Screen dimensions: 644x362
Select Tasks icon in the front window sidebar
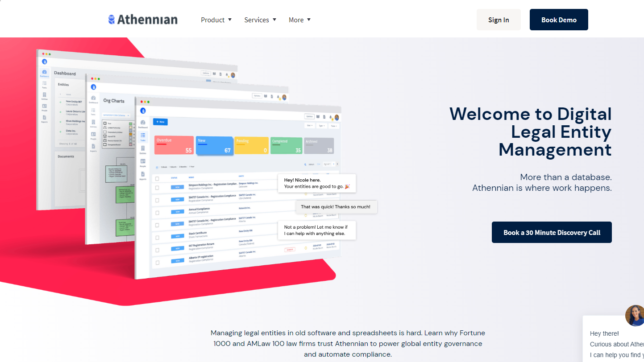click(143, 136)
